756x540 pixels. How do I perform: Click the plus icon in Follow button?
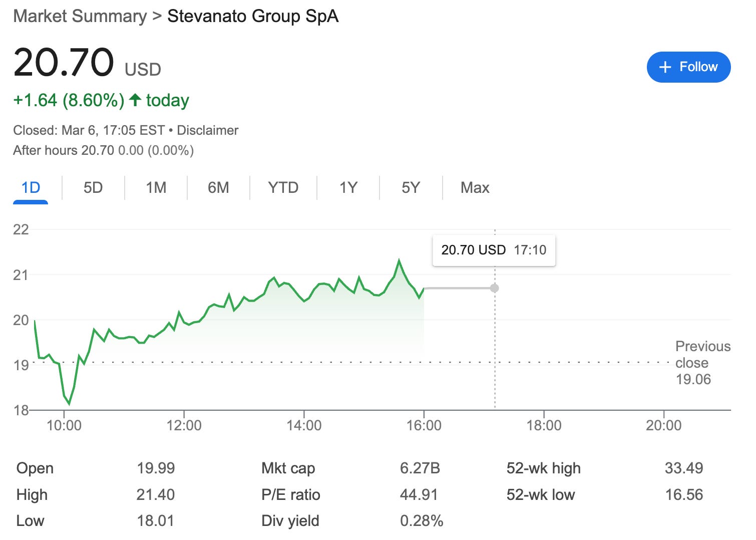coord(665,67)
